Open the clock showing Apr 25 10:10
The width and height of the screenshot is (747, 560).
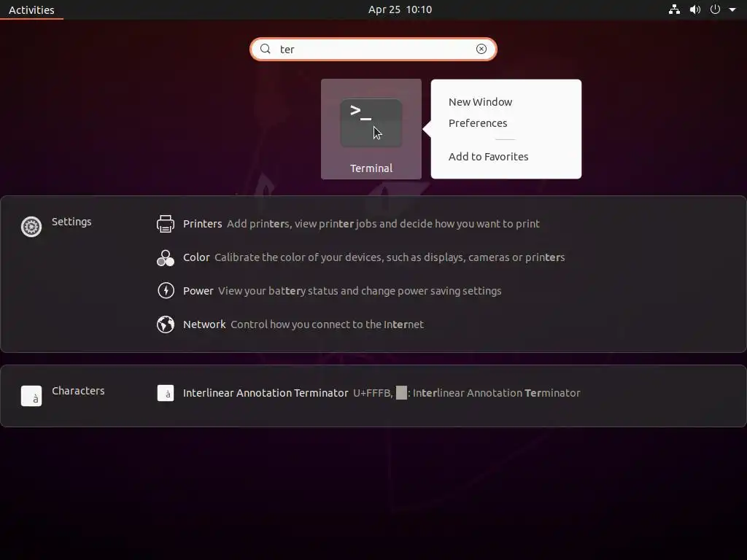tap(400, 9)
